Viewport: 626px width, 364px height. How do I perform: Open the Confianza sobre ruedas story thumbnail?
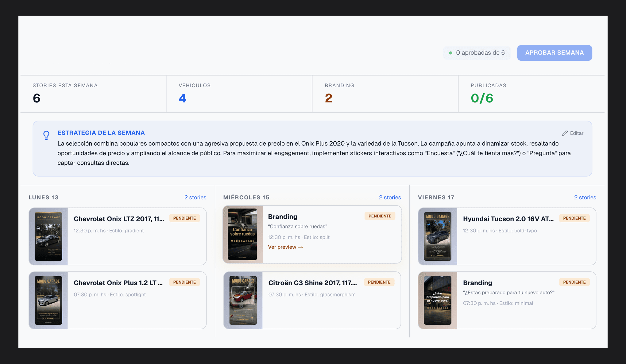(x=242, y=235)
